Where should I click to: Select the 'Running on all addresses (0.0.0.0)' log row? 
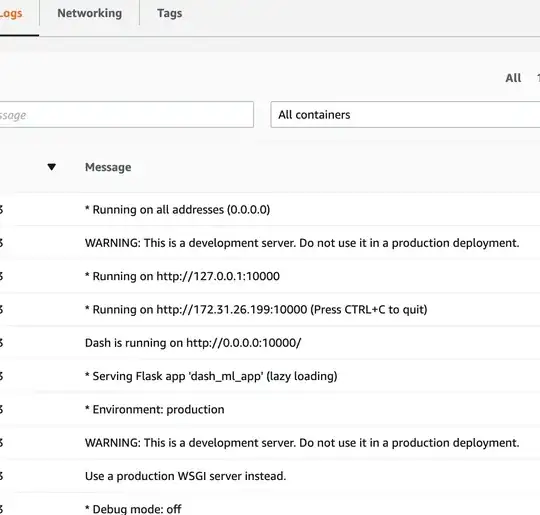pos(270,209)
